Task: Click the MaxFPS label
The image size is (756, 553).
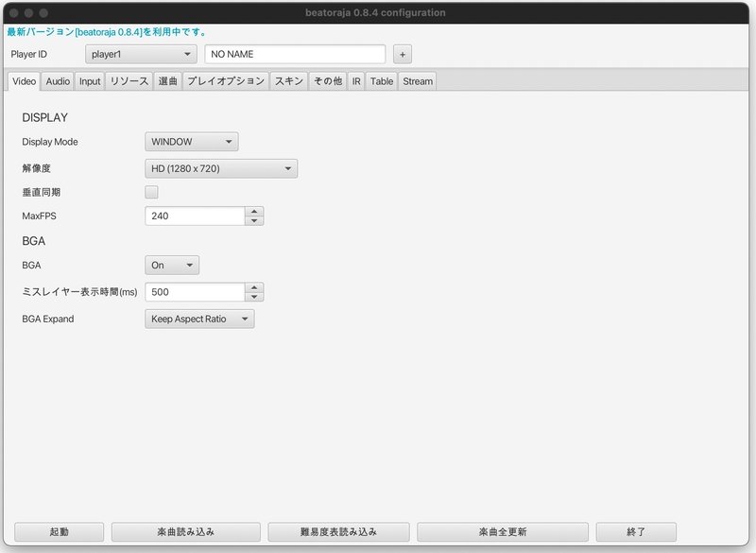Action: (39, 216)
